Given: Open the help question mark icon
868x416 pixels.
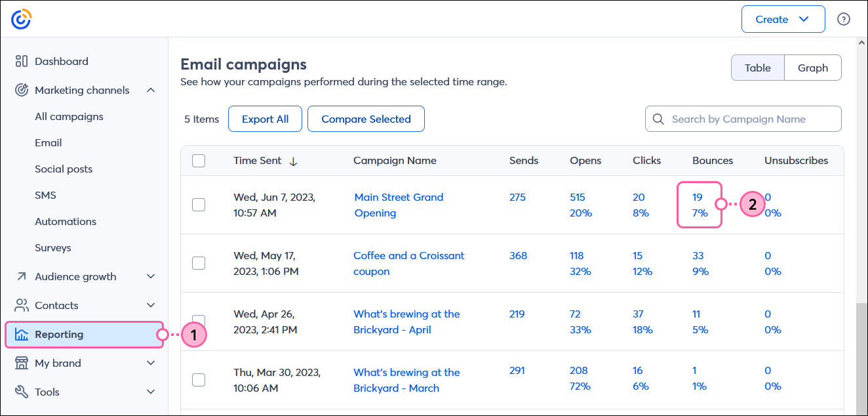Looking at the screenshot, I should 844,19.
